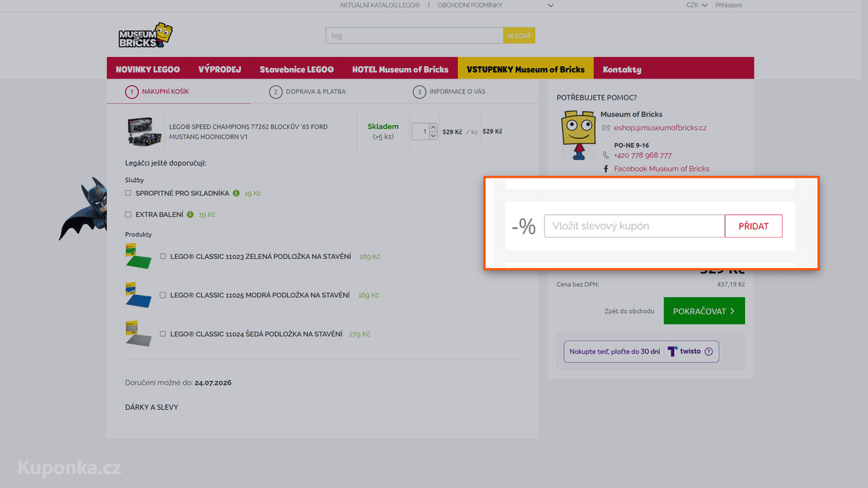
Task: Open Ford Mustang Hoonicorn product thumbnail
Action: tap(145, 132)
